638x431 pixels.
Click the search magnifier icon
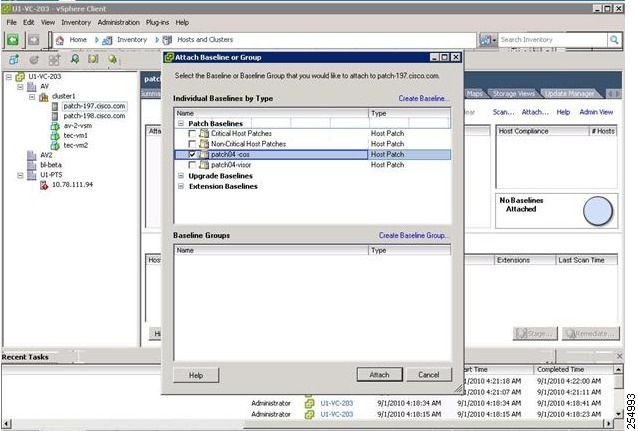tap(614, 39)
